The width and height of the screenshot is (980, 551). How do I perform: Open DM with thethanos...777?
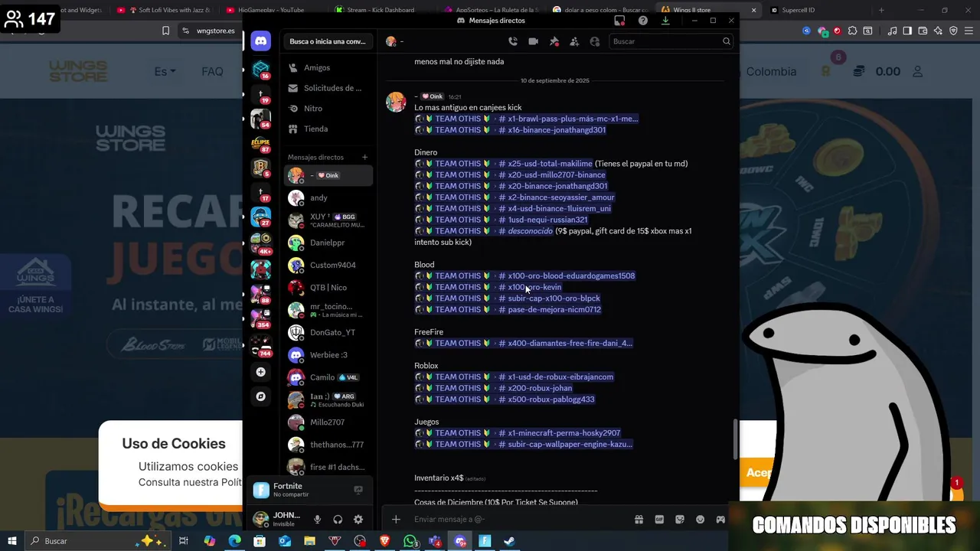pos(327,445)
